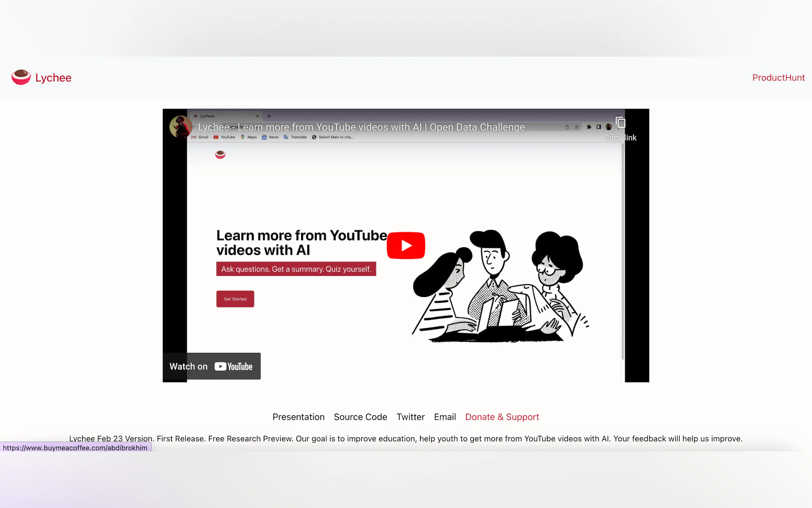The width and height of the screenshot is (812, 508).
Task: Open the ProductHunt link
Action: [778, 78]
